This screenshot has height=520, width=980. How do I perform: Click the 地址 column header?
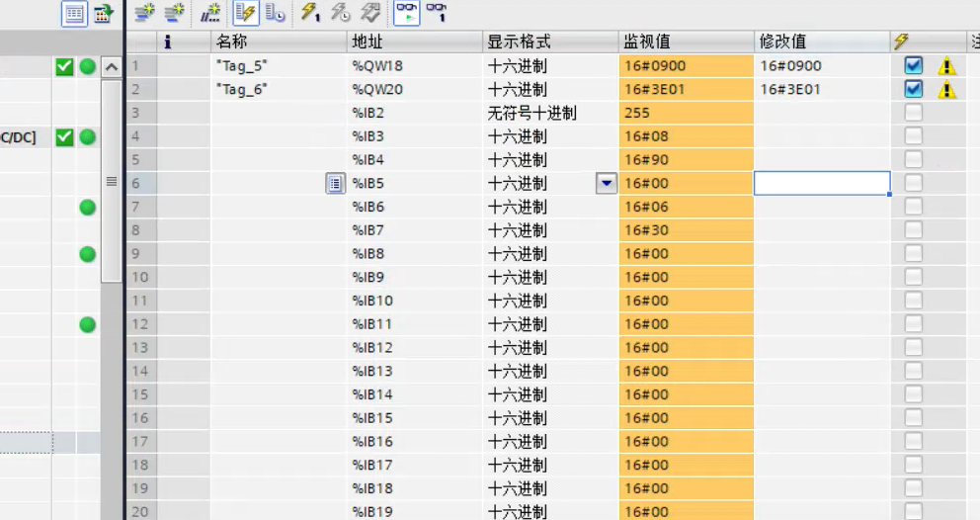pos(415,42)
